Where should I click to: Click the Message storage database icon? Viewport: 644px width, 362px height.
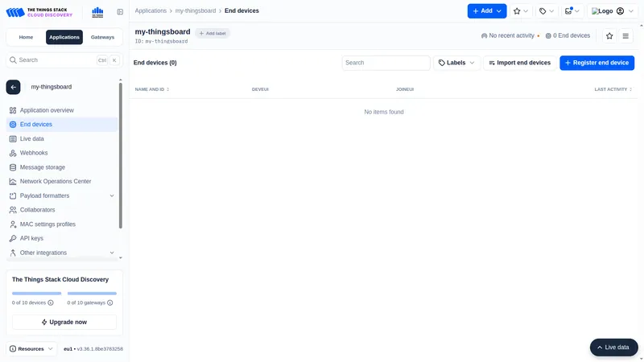pos(13,167)
